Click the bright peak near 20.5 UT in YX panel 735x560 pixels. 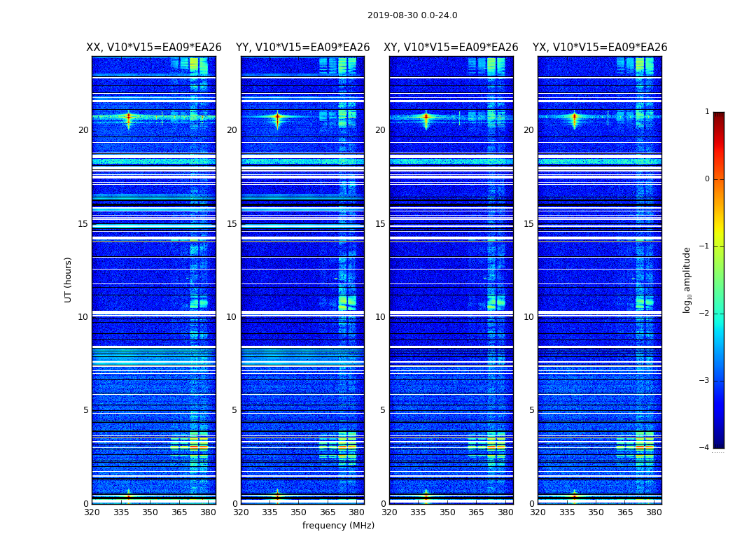pyautogui.click(x=574, y=117)
